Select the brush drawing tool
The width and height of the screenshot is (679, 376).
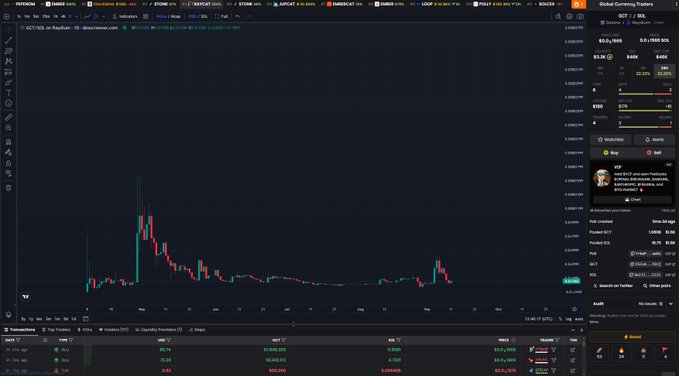(8, 82)
